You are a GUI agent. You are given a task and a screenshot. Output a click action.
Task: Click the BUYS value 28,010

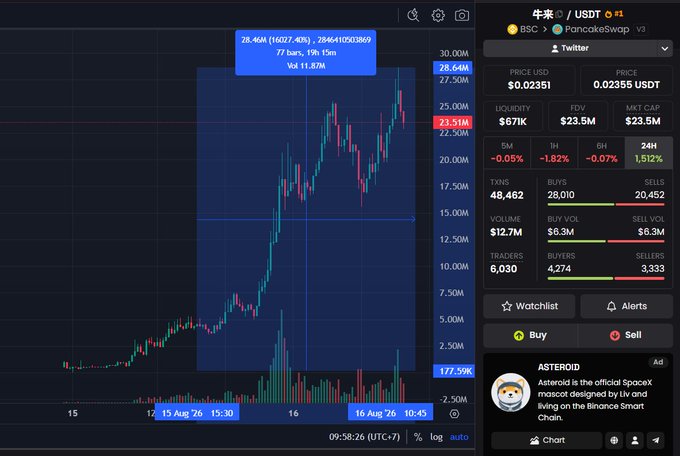tap(561, 195)
